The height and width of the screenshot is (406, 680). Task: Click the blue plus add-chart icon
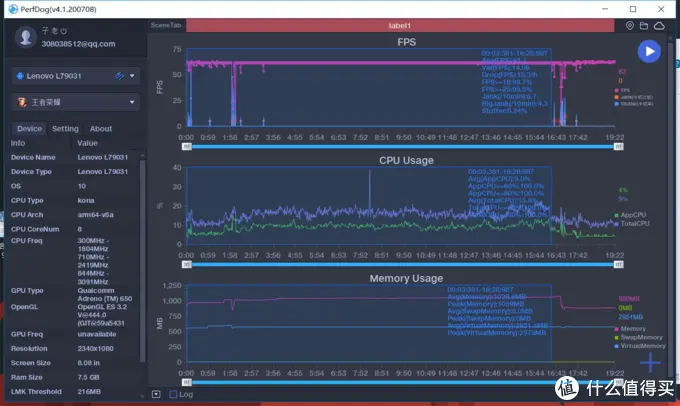[650, 362]
